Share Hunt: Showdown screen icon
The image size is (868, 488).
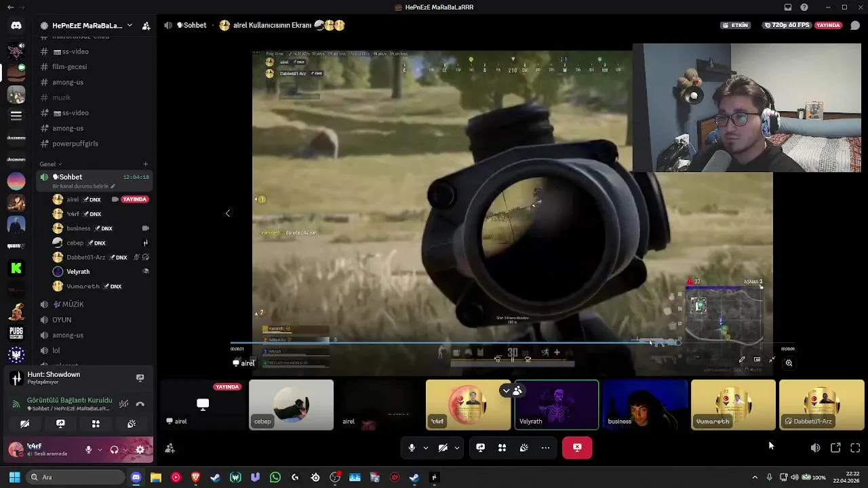point(140,378)
